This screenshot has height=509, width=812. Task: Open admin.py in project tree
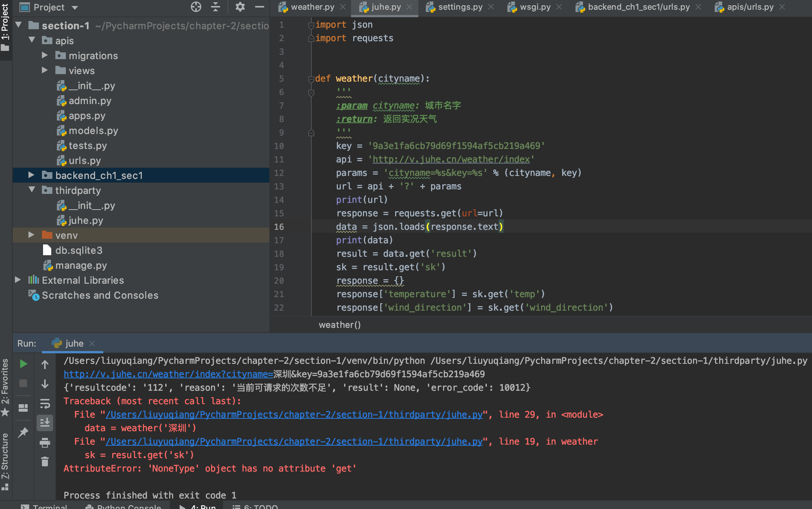coord(90,101)
